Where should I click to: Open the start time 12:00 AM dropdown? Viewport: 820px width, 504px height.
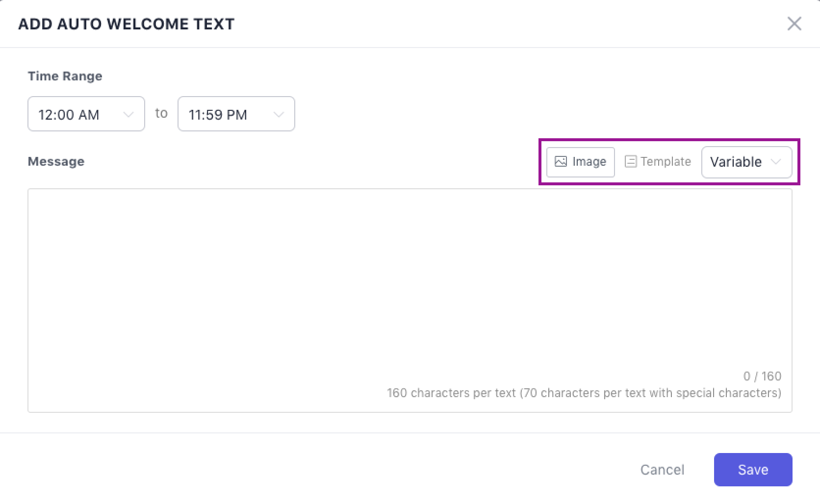coord(86,114)
